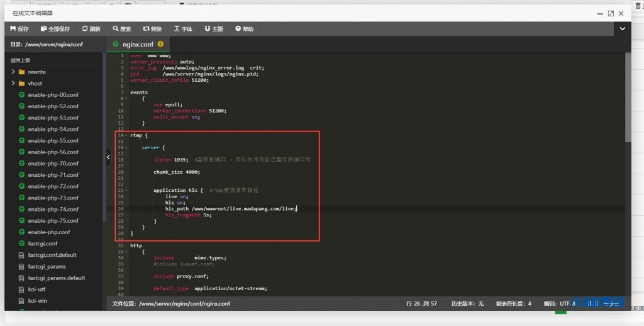Click the toolbar collapse chevron at top right
This screenshot has height=326, width=644.
coord(623,29)
